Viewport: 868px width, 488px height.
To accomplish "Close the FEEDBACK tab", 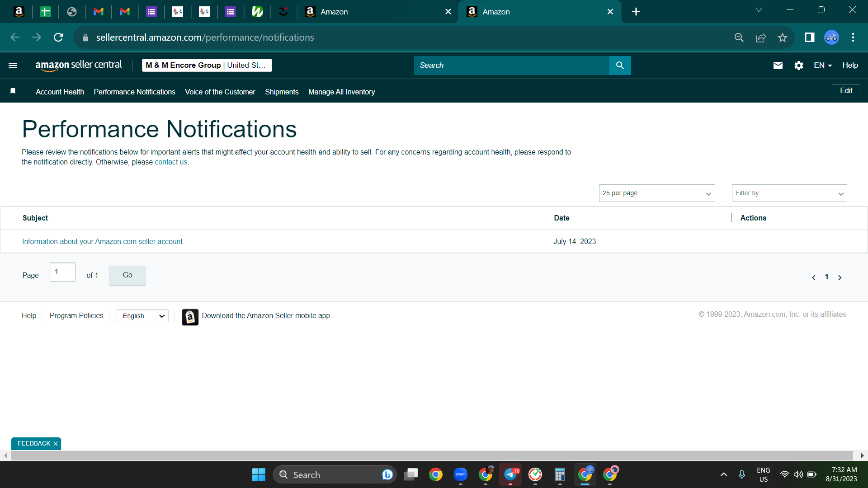I will (x=56, y=444).
